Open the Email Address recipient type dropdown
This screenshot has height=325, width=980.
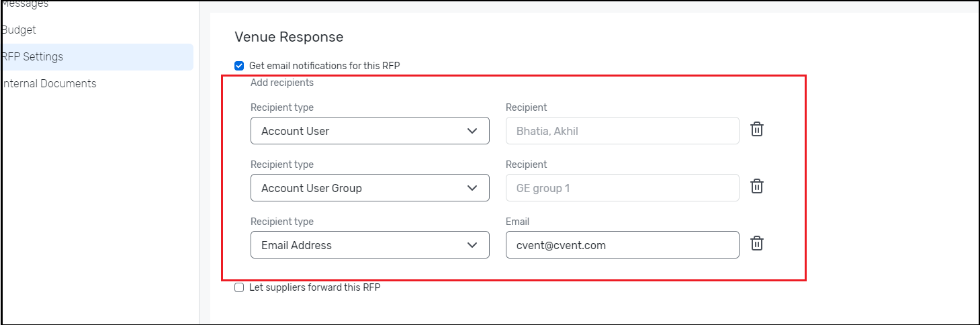pos(370,245)
